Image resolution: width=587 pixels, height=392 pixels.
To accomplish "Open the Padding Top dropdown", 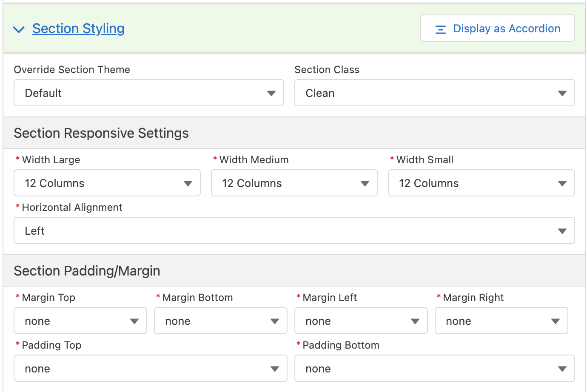I will pos(151,368).
